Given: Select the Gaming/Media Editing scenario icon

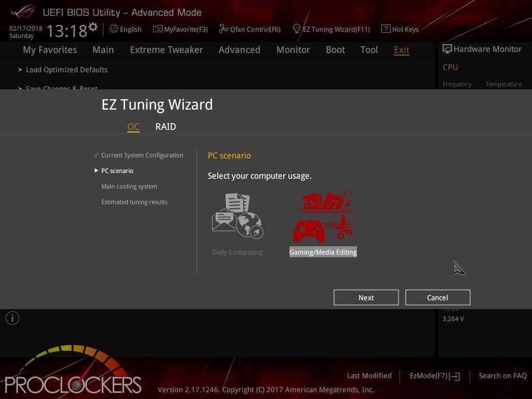Looking at the screenshot, I should 323,216.
